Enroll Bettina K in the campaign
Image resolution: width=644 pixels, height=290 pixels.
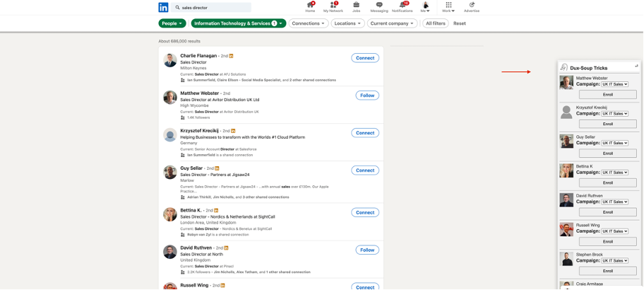pyautogui.click(x=608, y=182)
